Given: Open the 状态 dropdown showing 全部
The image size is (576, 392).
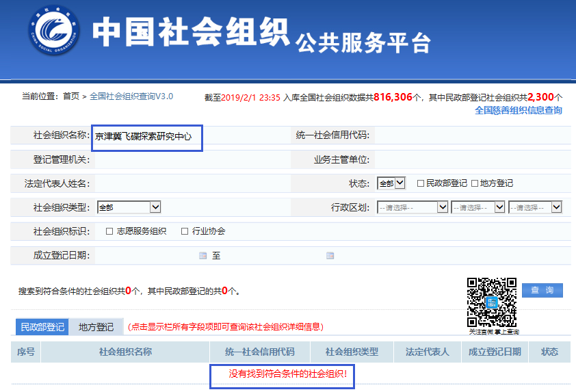Looking at the screenshot, I should click(x=391, y=183).
